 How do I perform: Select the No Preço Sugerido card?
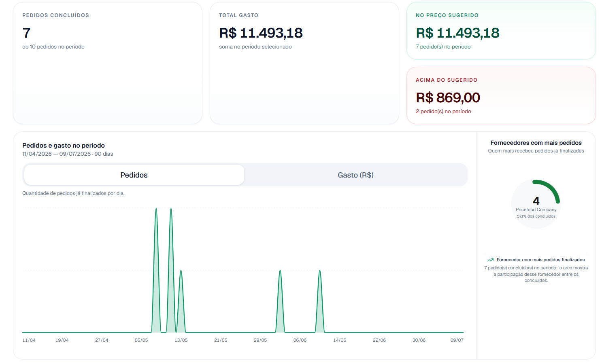pos(501,31)
